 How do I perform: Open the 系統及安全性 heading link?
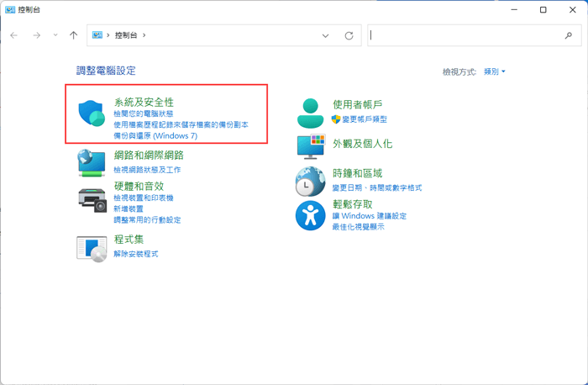(x=144, y=102)
